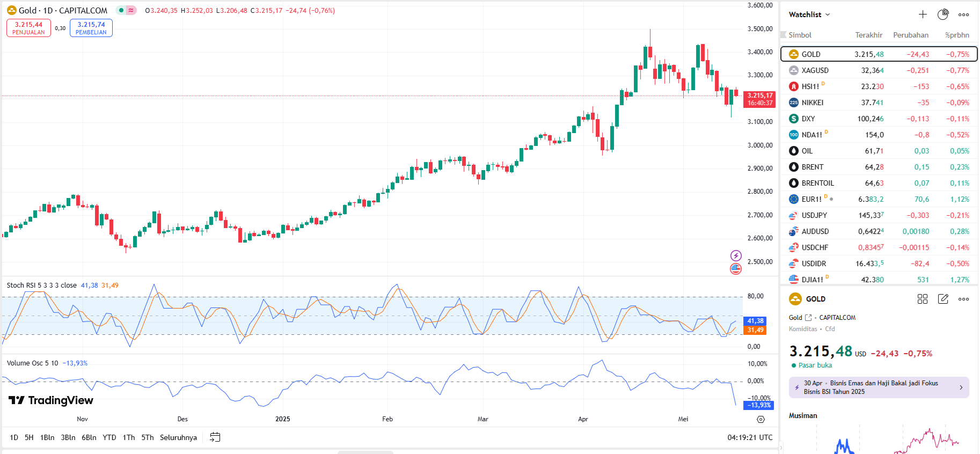Screen dimensions: 980x454
Task: Select the 3Bln time range
Action: click(68, 437)
